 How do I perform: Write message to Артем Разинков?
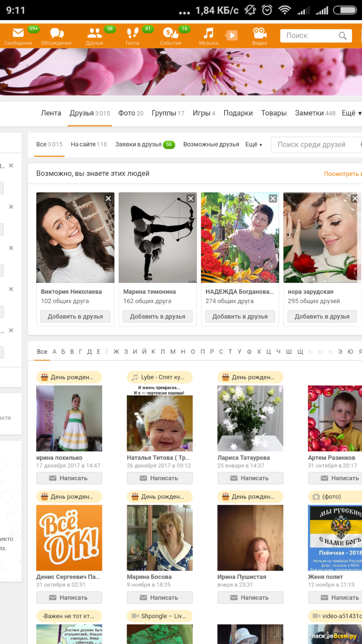[x=335, y=478]
